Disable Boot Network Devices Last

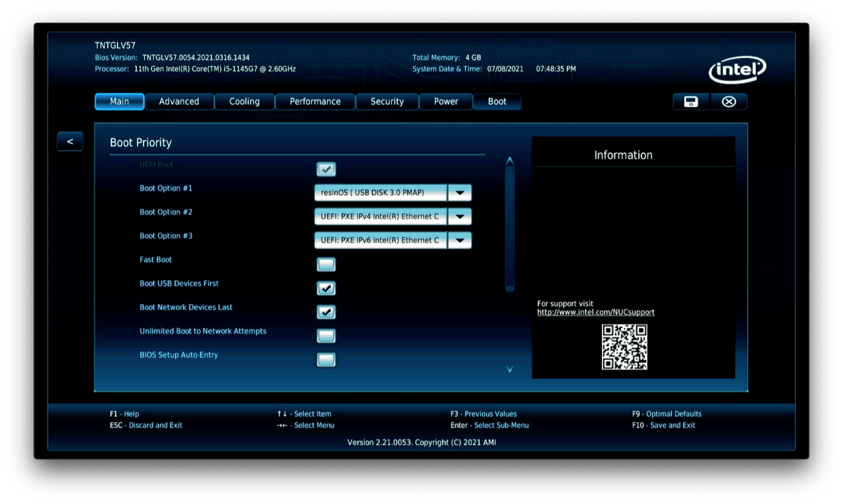[326, 312]
